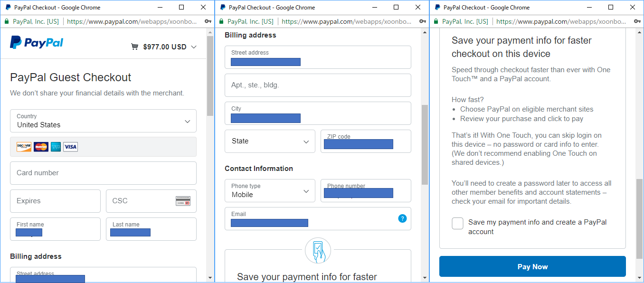Click the Visa card logo
Image resolution: width=644 pixels, height=283 pixels.
(x=70, y=147)
